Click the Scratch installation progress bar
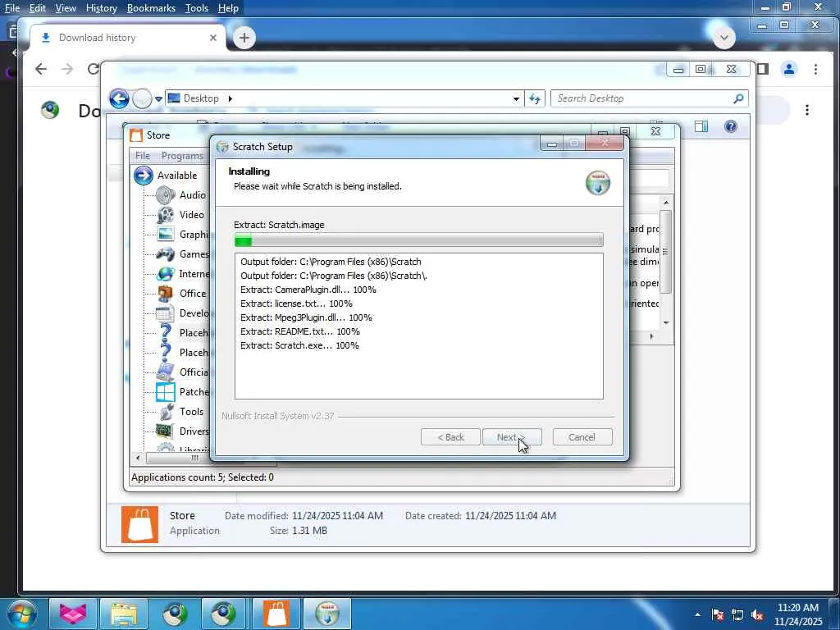The image size is (840, 630). [x=419, y=240]
